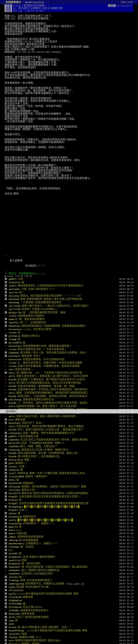Click the comment swort:push

coord(69,530)
